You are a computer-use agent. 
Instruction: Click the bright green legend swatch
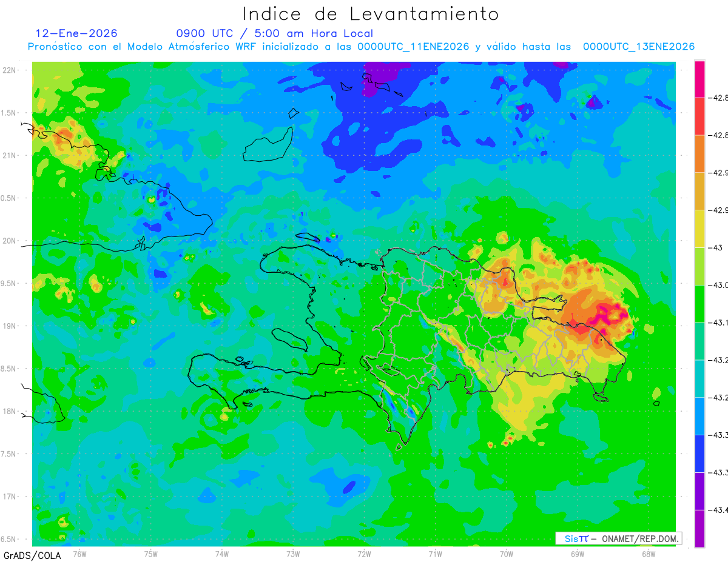pos(699,303)
